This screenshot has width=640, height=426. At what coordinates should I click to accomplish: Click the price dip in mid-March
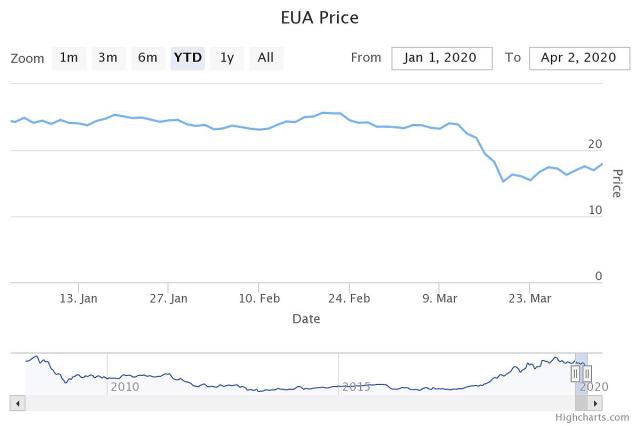click(503, 181)
